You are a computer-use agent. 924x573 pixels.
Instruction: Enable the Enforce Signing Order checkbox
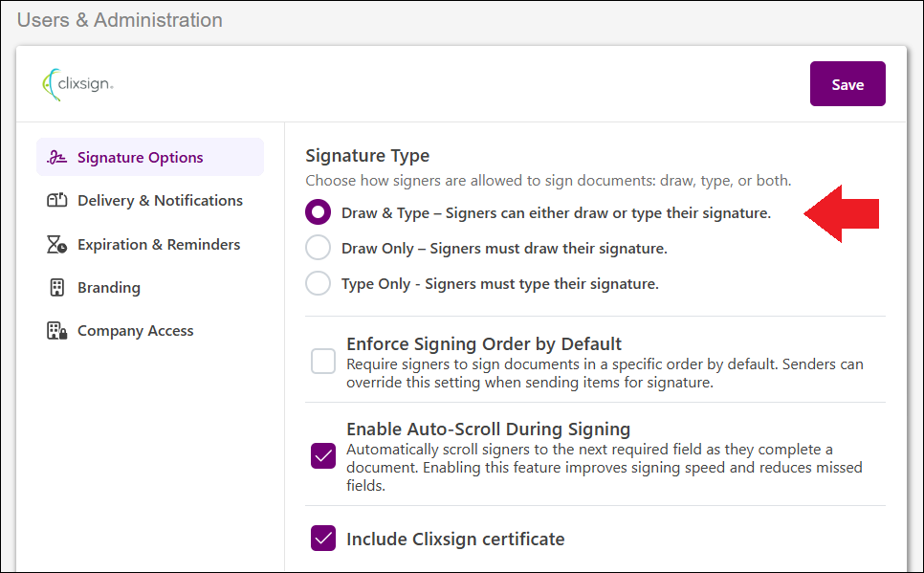click(323, 361)
